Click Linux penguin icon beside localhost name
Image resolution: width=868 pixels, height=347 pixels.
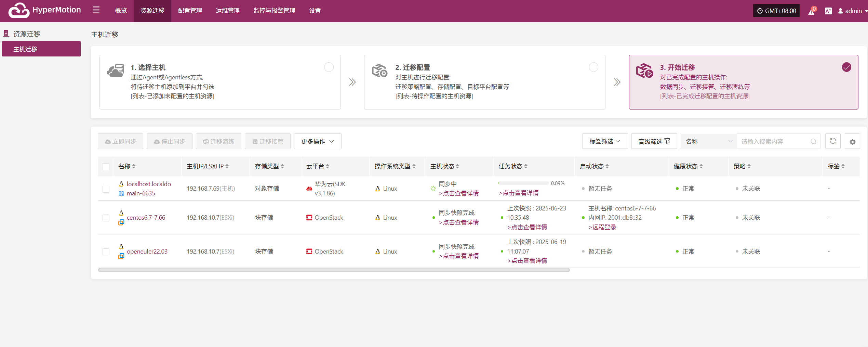click(121, 184)
